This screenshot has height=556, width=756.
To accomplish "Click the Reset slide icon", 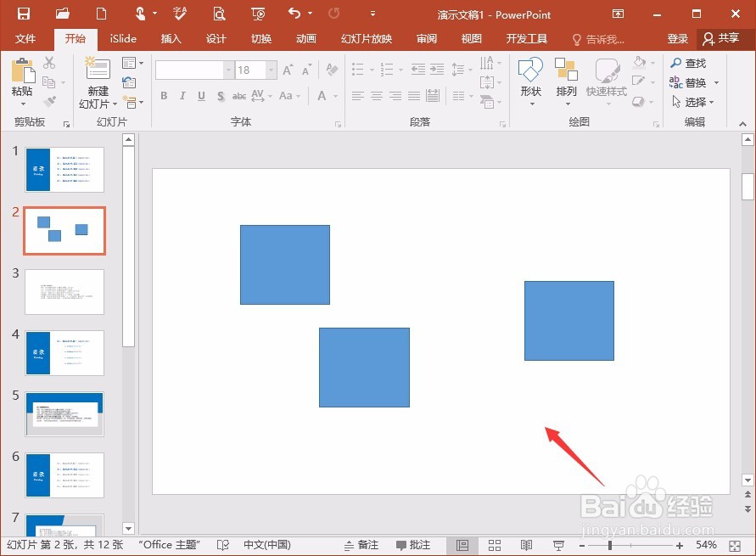I will pos(129,82).
